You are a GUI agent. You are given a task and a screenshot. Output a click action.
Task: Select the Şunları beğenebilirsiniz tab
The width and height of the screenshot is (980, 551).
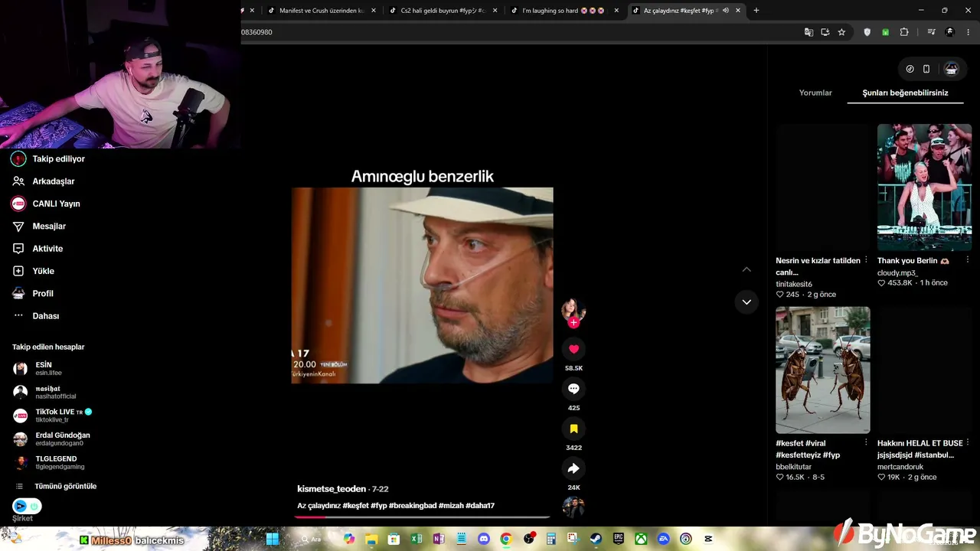(x=905, y=93)
